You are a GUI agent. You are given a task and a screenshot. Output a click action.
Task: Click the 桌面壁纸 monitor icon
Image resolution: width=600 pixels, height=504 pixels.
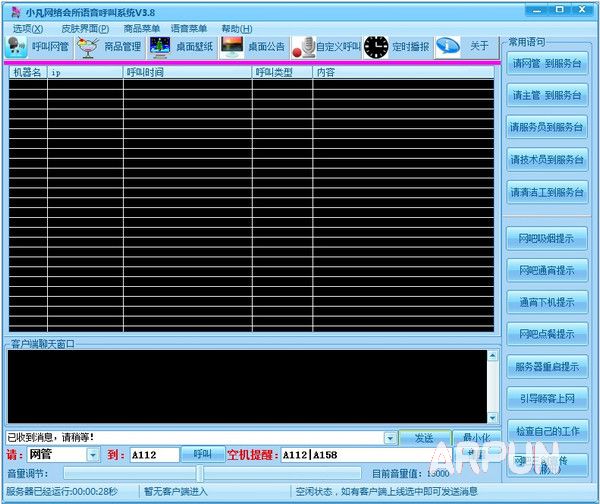160,46
